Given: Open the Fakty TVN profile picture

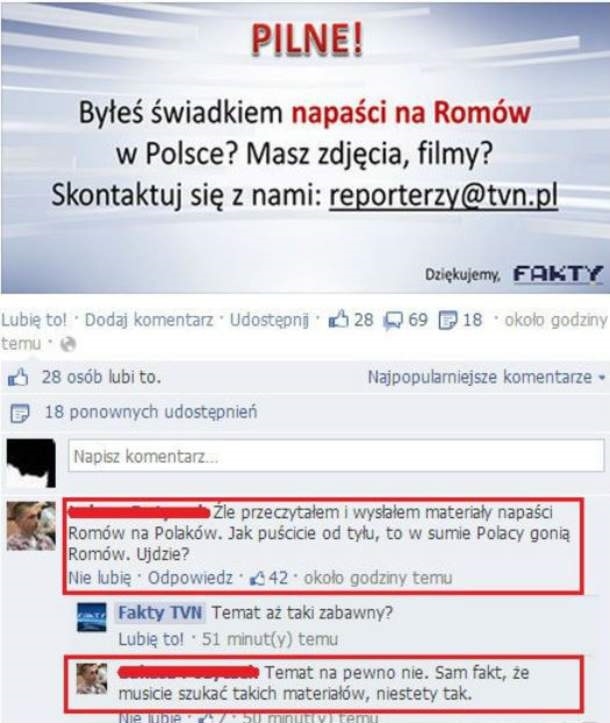Looking at the screenshot, I should click(91, 617).
